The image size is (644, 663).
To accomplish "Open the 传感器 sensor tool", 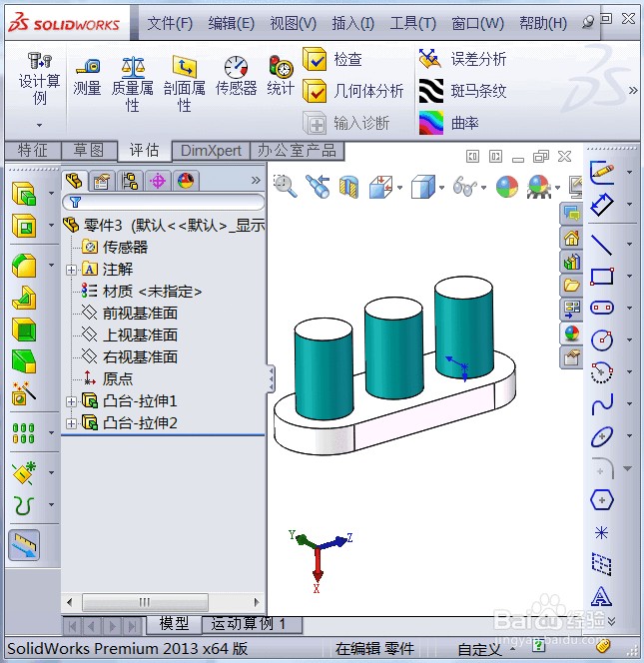I will (x=236, y=76).
